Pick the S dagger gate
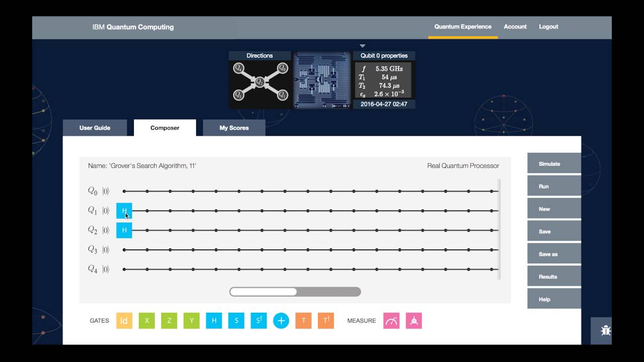The height and width of the screenshot is (362, 644). (259, 321)
